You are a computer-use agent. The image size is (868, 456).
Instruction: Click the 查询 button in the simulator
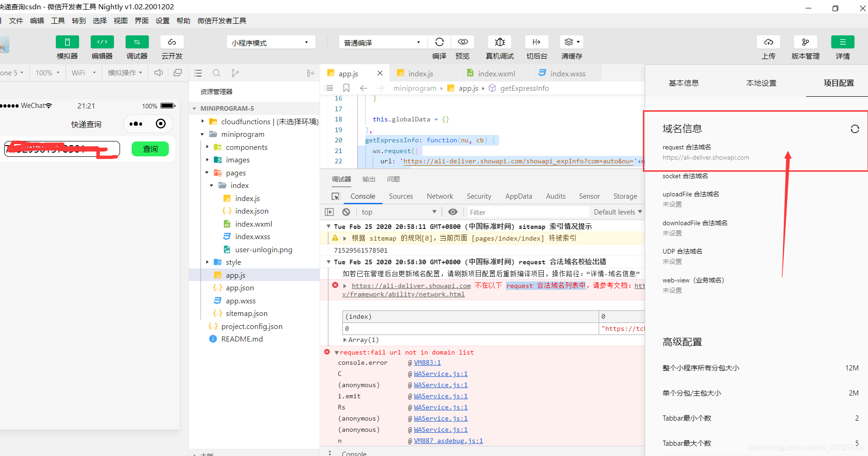(150, 149)
